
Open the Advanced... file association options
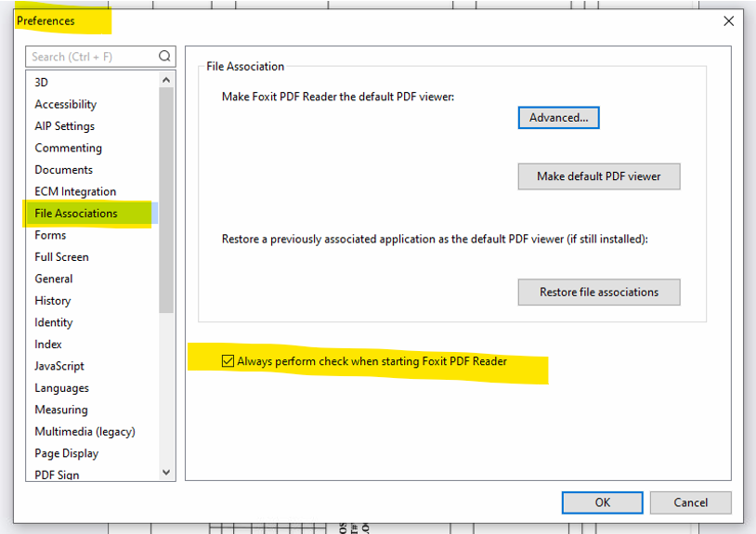558,118
